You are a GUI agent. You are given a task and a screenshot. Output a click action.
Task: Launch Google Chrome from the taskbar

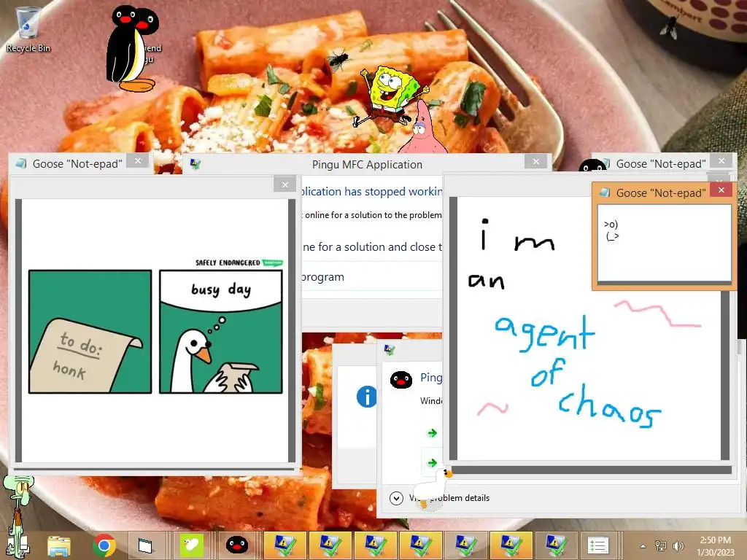click(x=104, y=545)
